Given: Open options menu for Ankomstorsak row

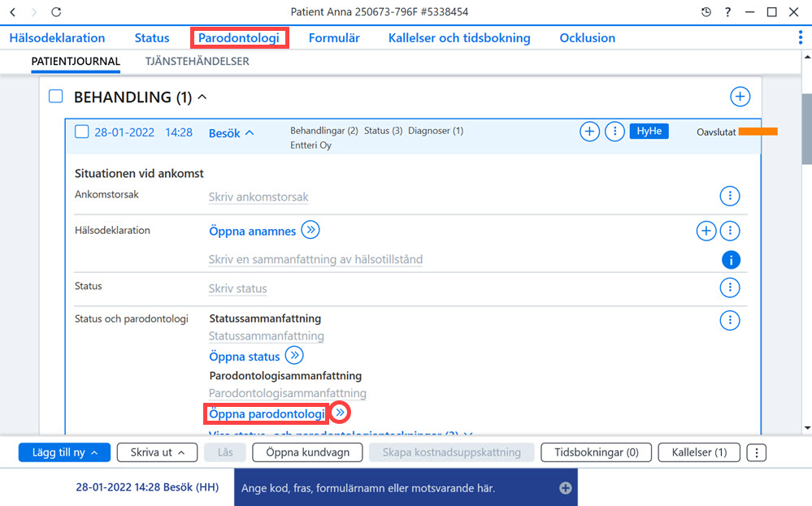Looking at the screenshot, I should click(x=730, y=196).
